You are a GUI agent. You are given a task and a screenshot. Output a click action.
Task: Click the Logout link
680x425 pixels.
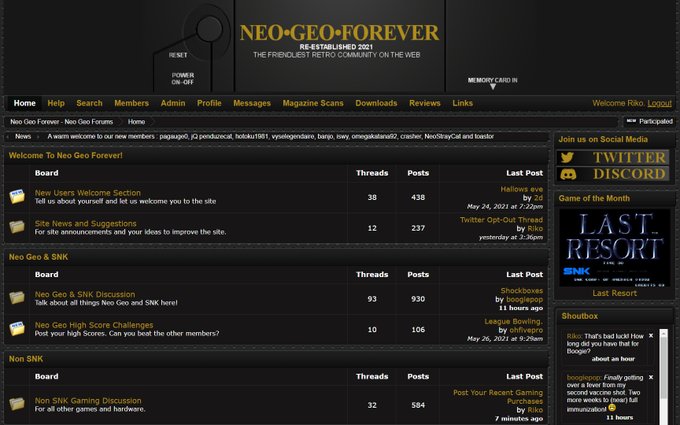pyautogui.click(x=659, y=103)
